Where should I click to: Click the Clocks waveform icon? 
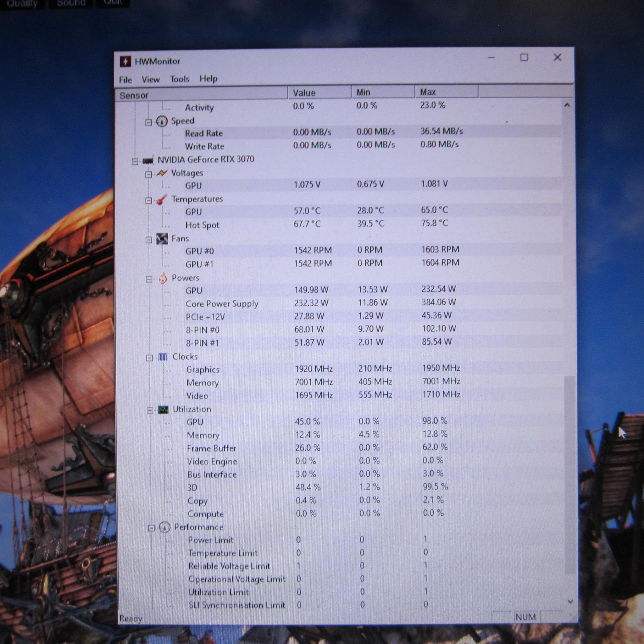click(x=163, y=357)
